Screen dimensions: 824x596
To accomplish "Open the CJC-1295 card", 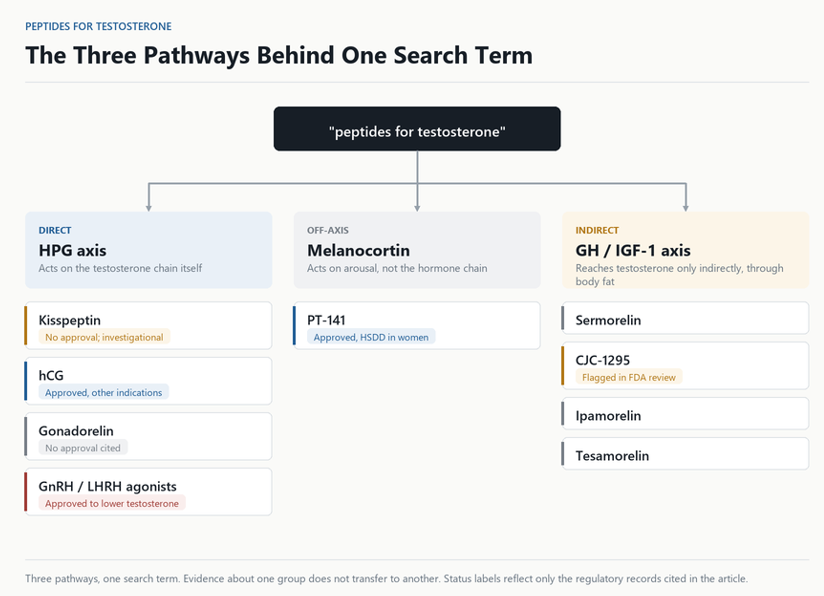I will pos(685,366).
